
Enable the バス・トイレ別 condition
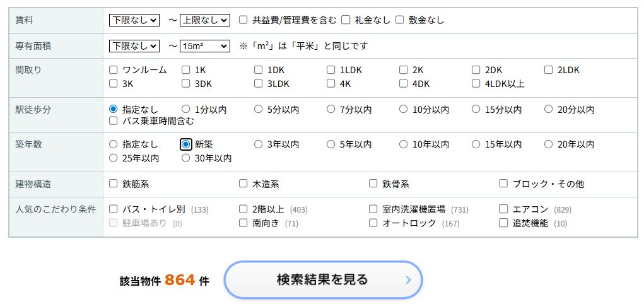[x=114, y=209]
